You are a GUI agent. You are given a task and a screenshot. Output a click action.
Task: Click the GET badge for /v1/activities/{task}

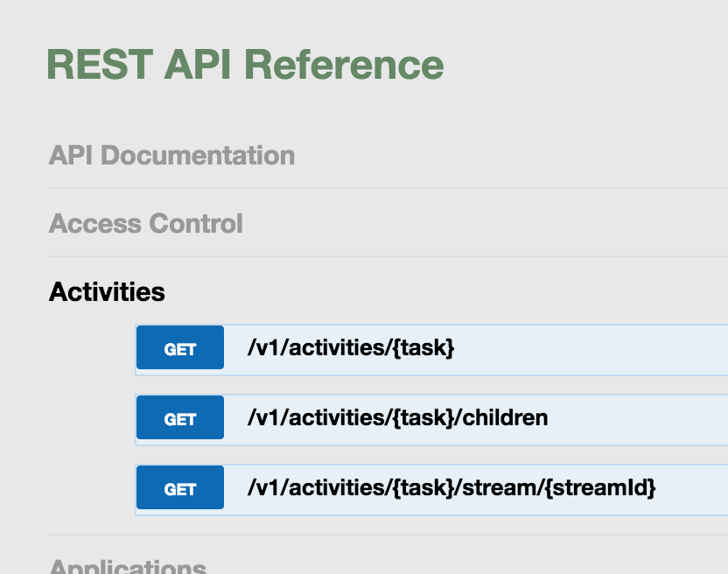[x=179, y=348]
